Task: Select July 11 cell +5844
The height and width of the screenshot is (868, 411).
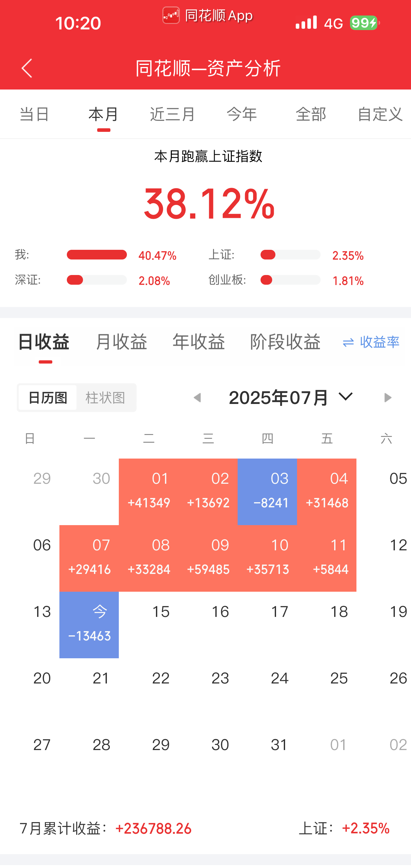Action: pyautogui.click(x=326, y=558)
